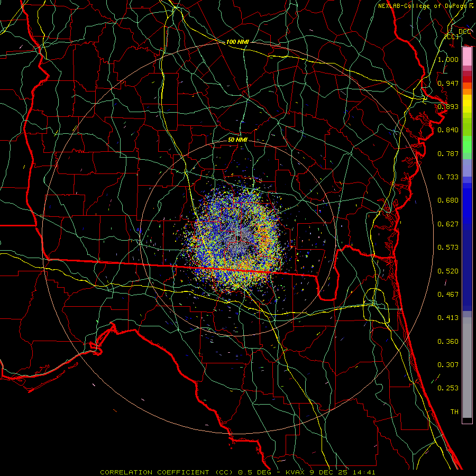Click the 1.000 scale value
Screen dimensions: 476x476
448,59
